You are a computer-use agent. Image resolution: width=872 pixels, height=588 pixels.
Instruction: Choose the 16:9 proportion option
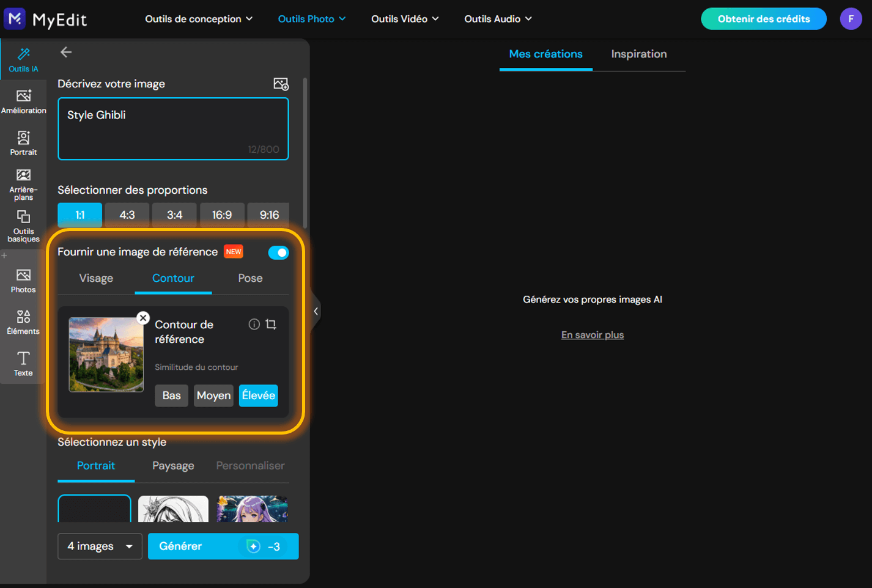point(222,215)
